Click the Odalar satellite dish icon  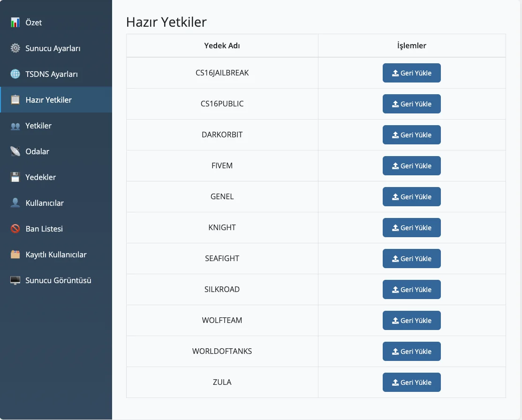(x=15, y=151)
